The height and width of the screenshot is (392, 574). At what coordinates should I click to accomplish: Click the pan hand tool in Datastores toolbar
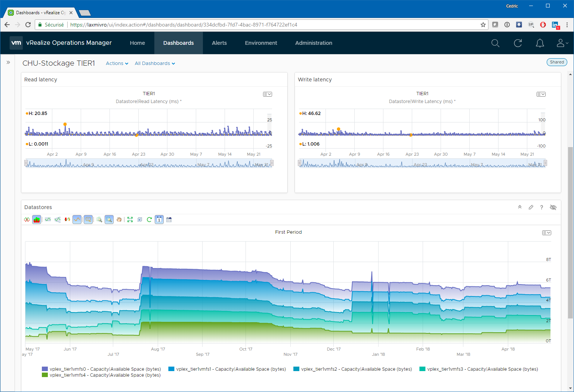(119, 220)
